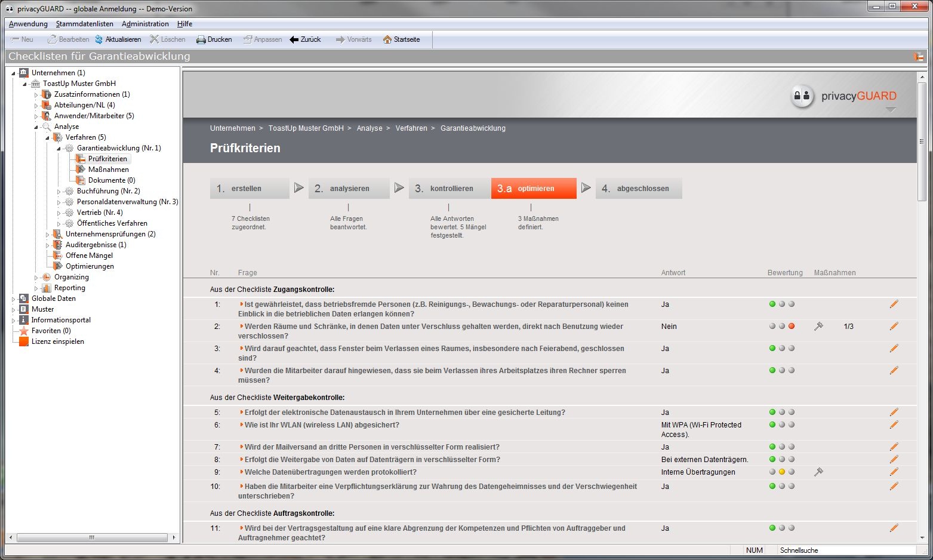This screenshot has width=933, height=560.
Task: Click the Vorwärts arrow
Action: coord(340,39)
